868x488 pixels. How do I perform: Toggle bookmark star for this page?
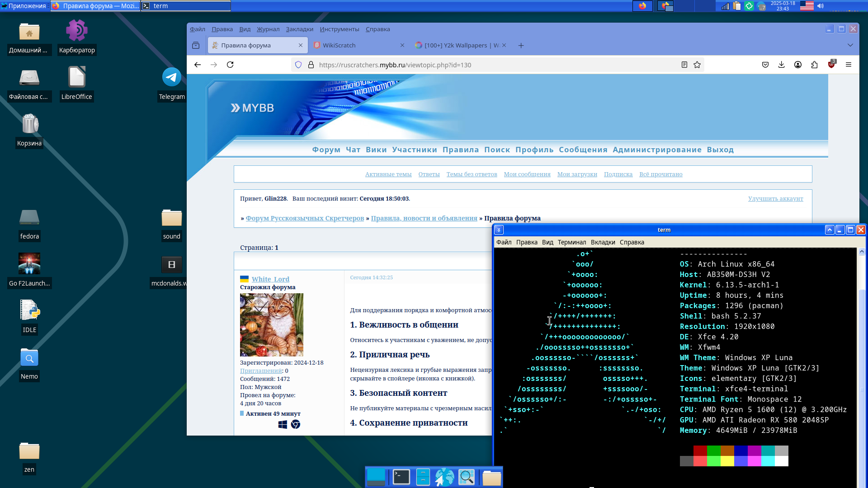pos(697,65)
